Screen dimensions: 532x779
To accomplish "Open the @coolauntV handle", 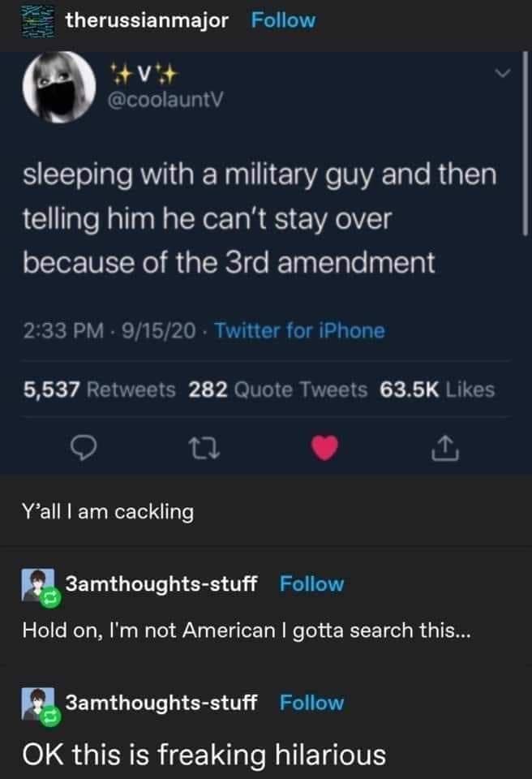I will click(x=166, y=100).
